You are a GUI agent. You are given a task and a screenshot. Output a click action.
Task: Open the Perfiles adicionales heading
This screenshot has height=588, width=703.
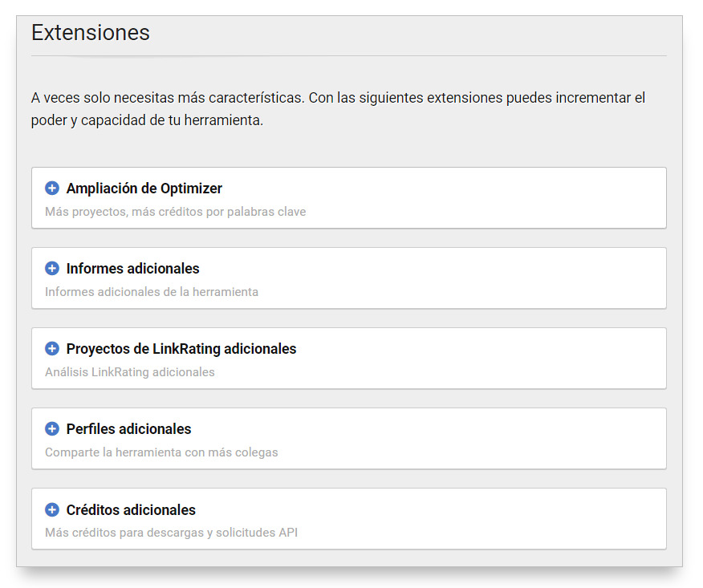(x=129, y=429)
